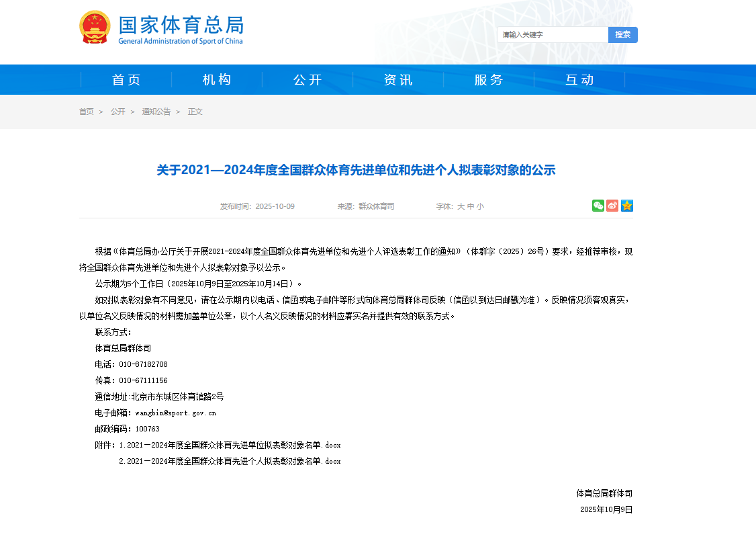Image resolution: width=756 pixels, height=545 pixels.
Task: Set font size to small (小)
Action: click(x=480, y=207)
